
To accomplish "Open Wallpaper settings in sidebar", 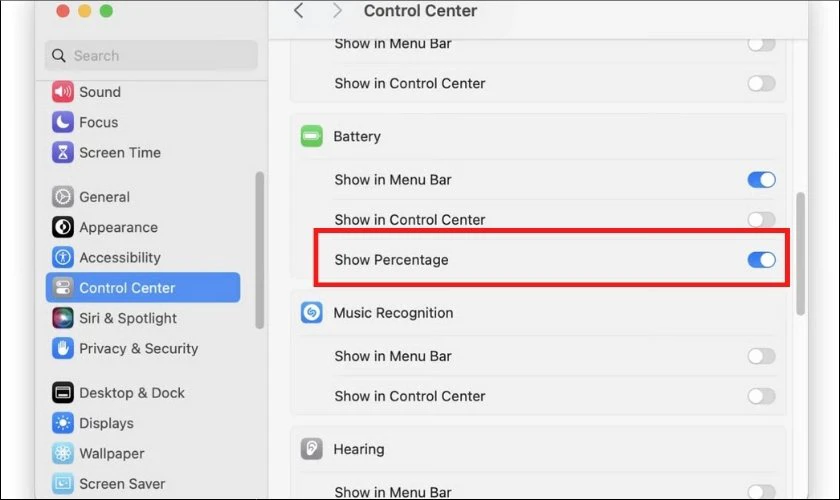I will point(112,454).
